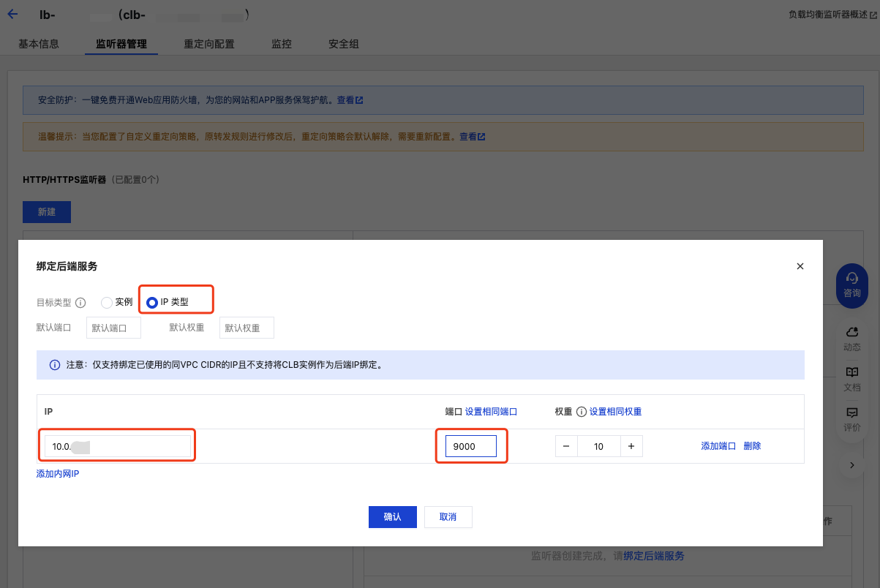This screenshot has height=588, width=880.
Task: Click the weight value field showing 10
Action: click(x=599, y=446)
